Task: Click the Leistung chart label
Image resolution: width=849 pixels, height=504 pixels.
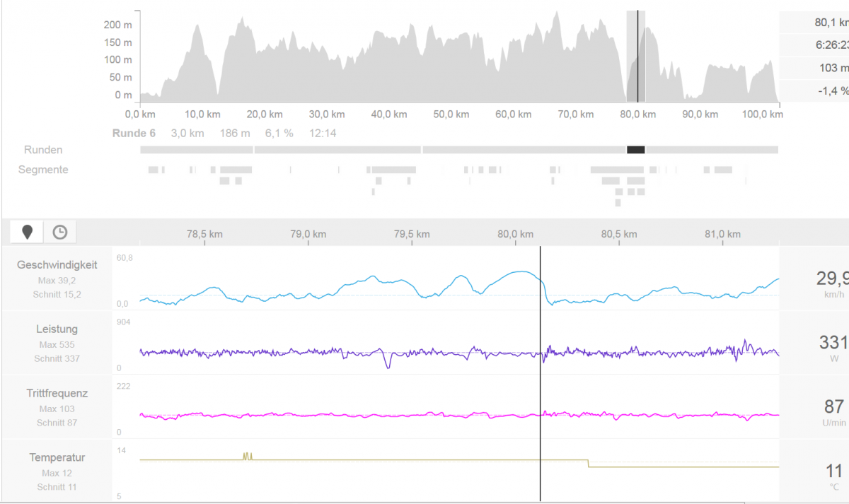Action: pos(57,329)
